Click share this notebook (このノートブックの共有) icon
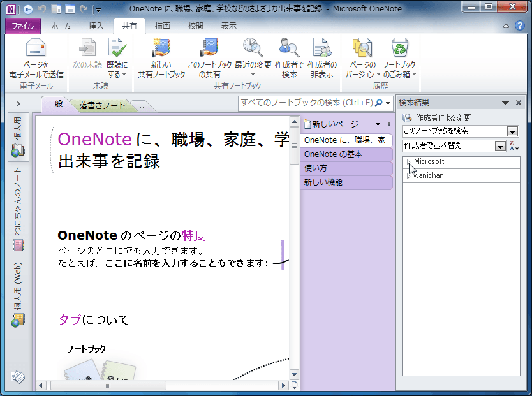The height and width of the screenshot is (396, 532). (x=209, y=48)
